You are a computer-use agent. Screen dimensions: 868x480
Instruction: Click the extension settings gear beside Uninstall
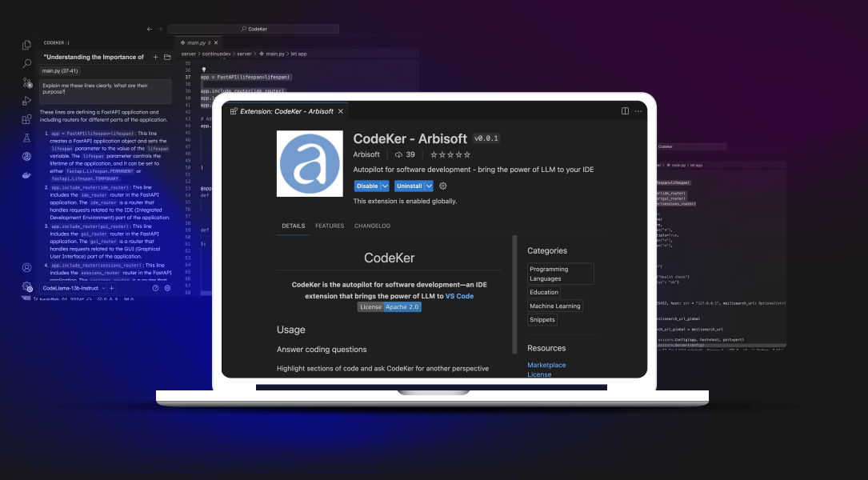(443, 186)
